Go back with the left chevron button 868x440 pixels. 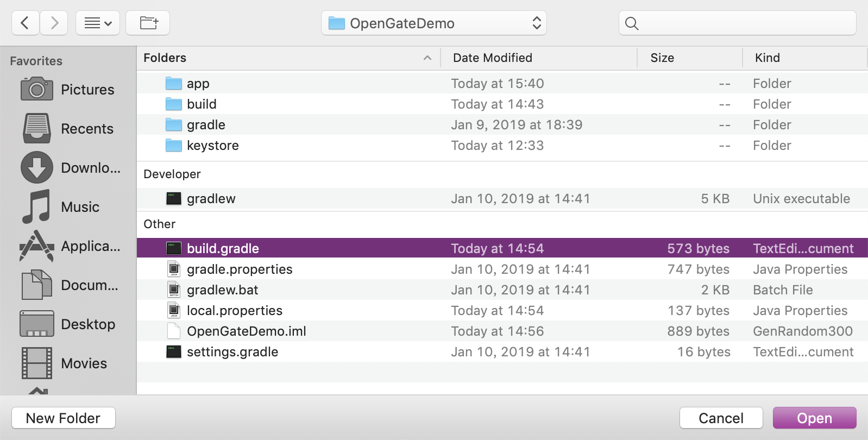25,23
